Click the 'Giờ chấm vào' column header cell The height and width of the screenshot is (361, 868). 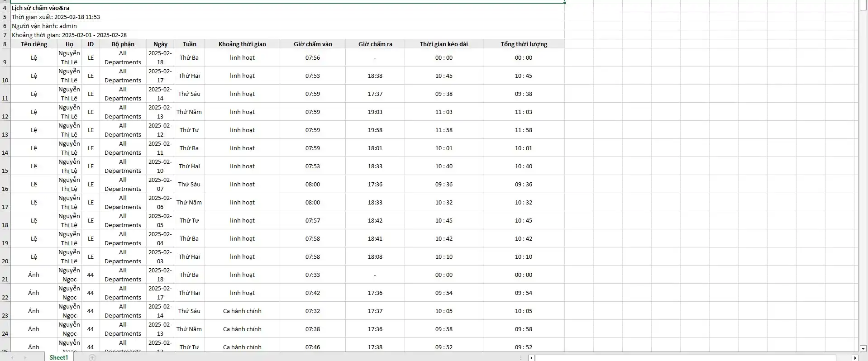[x=313, y=44]
